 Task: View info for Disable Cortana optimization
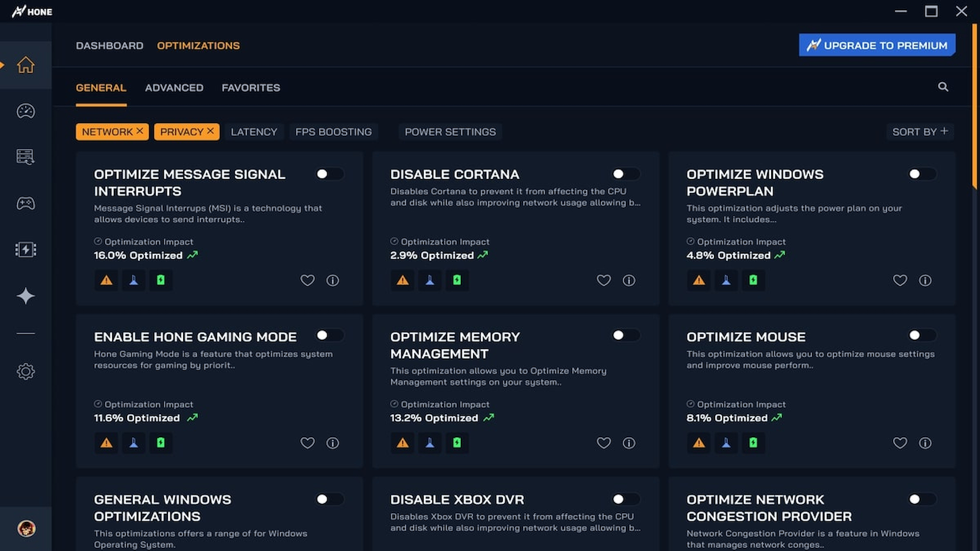[x=629, y=280]
